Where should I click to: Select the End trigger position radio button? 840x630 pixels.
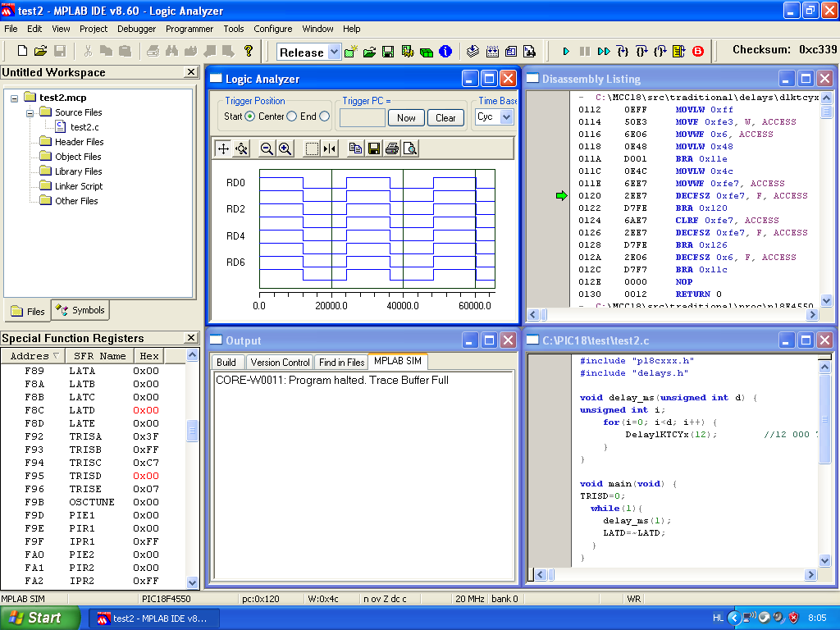coord(324,116)
